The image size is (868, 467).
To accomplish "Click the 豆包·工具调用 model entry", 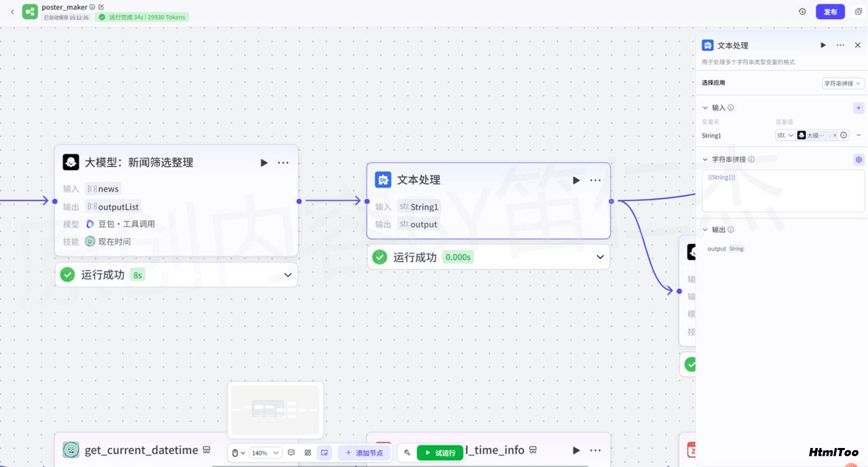I will point(120,224).
